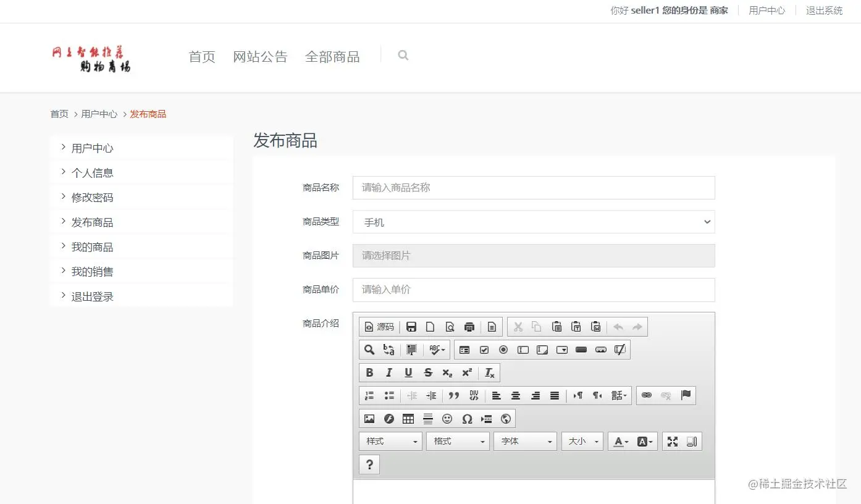
Task: Toggle superscript formatting
Action: (467, 372)
